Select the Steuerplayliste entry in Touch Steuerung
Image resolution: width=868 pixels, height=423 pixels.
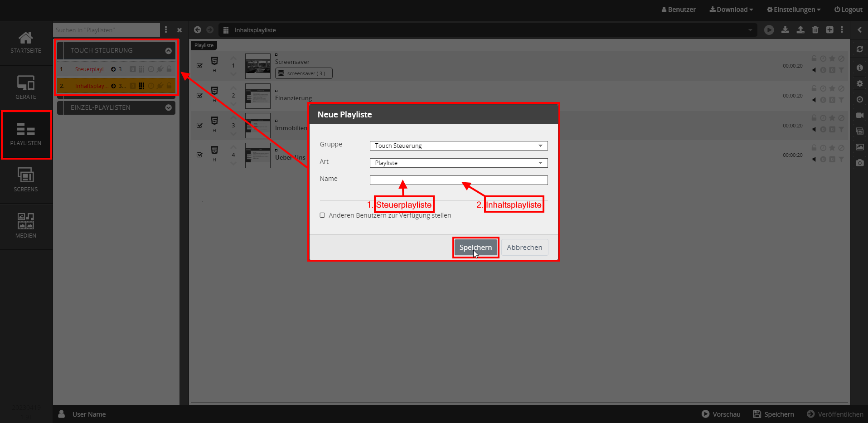click(x=91, y=69)
